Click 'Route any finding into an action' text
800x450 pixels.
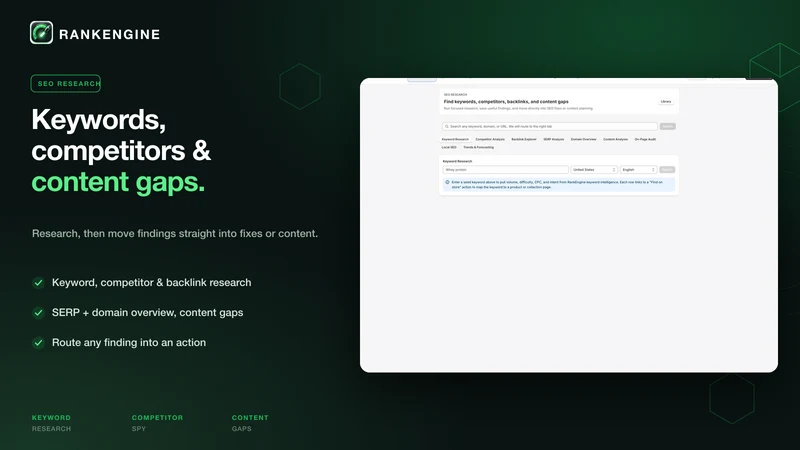click(129, 343)
